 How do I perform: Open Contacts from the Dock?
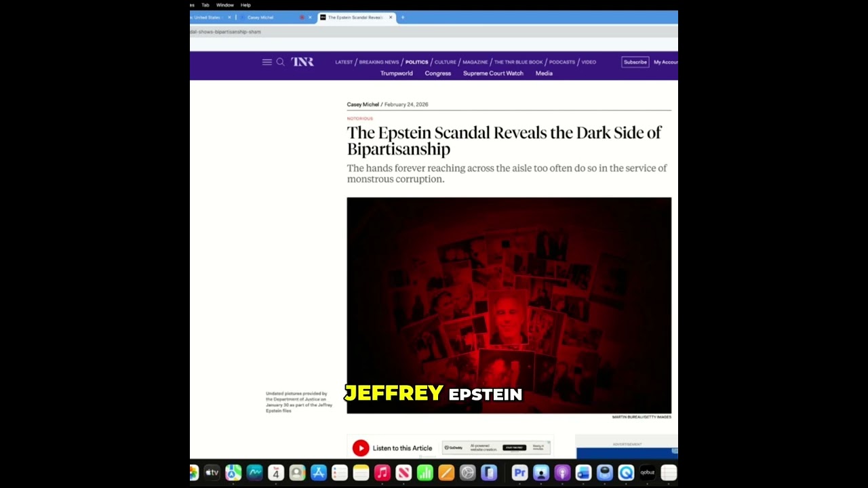point(297,472)
